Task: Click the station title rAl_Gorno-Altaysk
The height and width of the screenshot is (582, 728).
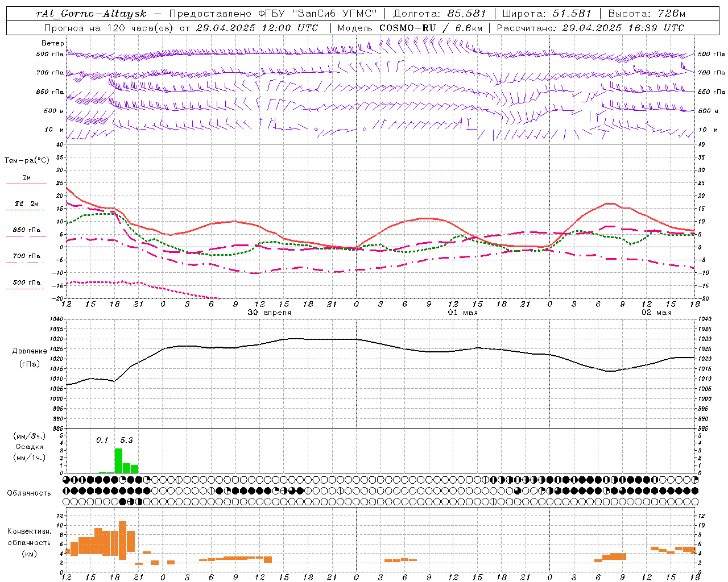Action: [x=92, y=14]
